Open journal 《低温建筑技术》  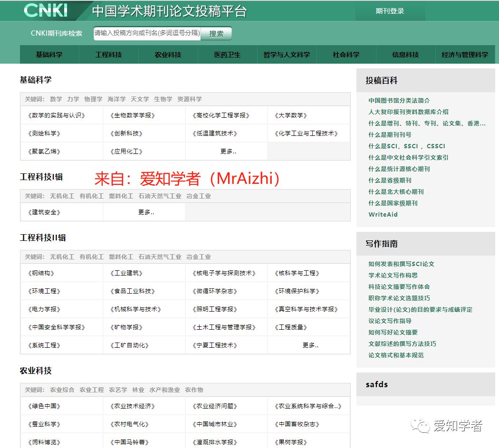tap(215, 133)
